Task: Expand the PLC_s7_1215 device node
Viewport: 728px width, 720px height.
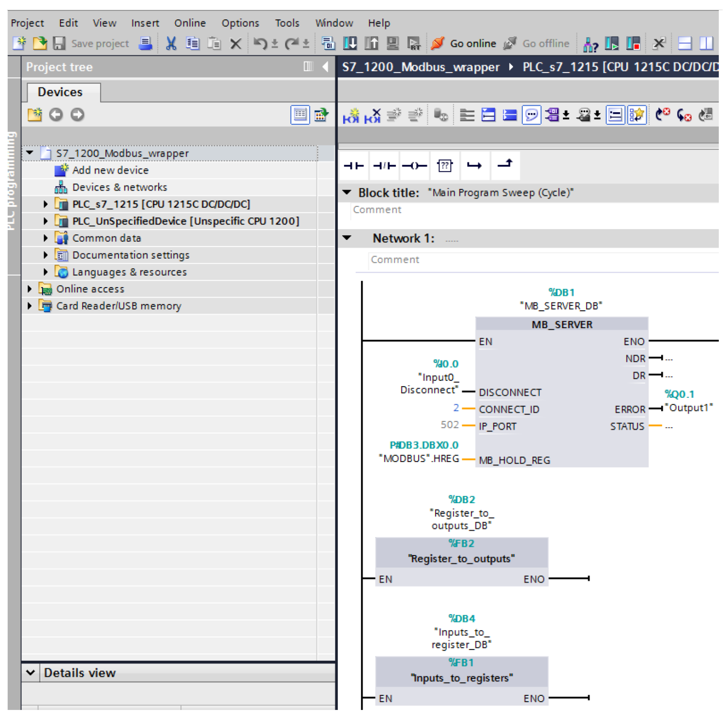Action: [46, 204]
